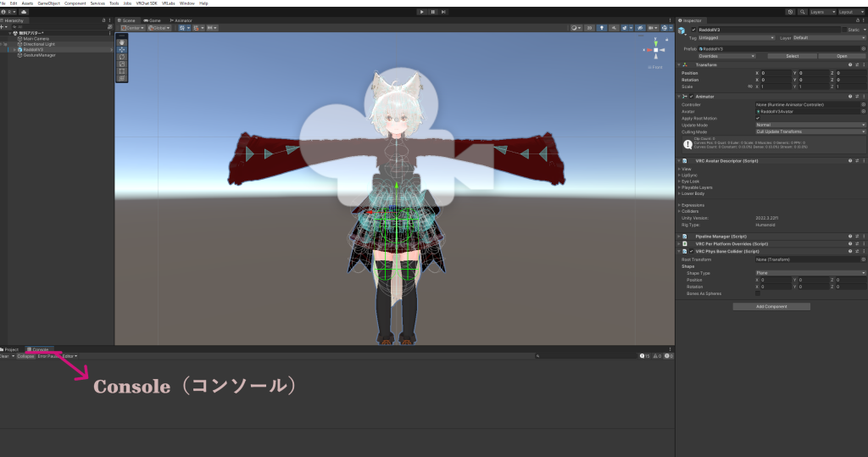Toggle Apply Root Motion checkbox

coord(758,118)
